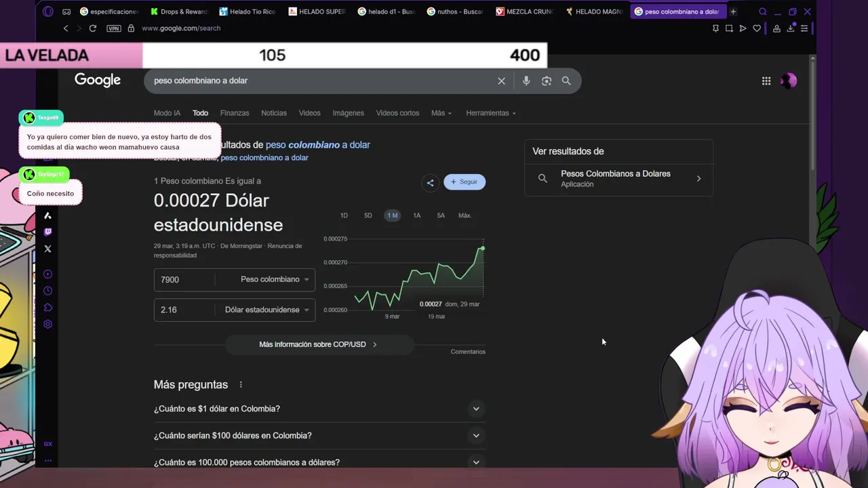Image resolution: width=868 pixels, height=488 pixels.
Task: Reload the current Google page
Action: click(93, 28)
